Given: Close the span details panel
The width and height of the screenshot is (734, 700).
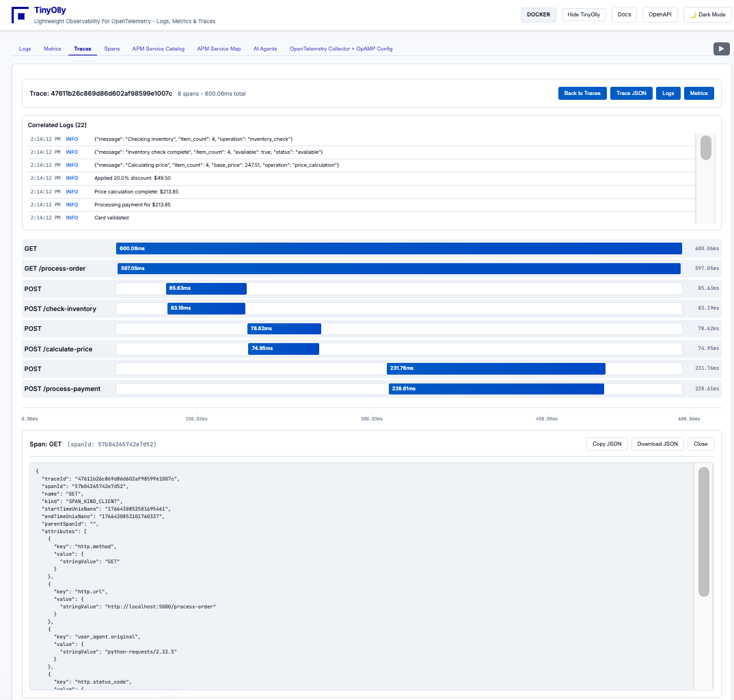Looking at the screenshot, I should coord(701,444).
